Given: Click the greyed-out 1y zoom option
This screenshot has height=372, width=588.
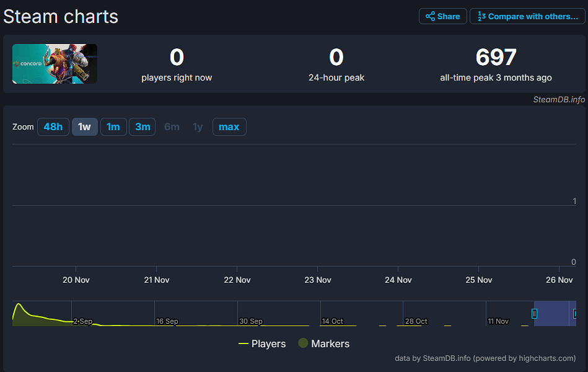Looking at the screenshot, I should tap(198, 127).
